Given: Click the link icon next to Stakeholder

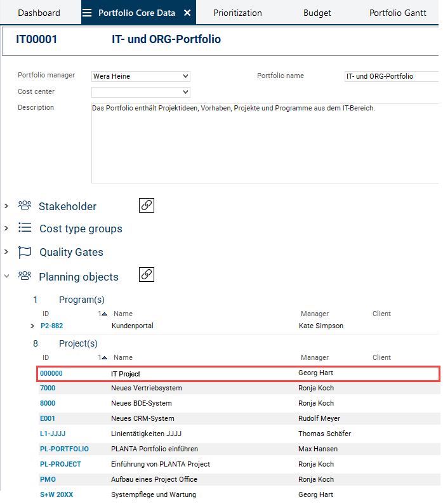Looking at the screenshot, I should point(147,206).
